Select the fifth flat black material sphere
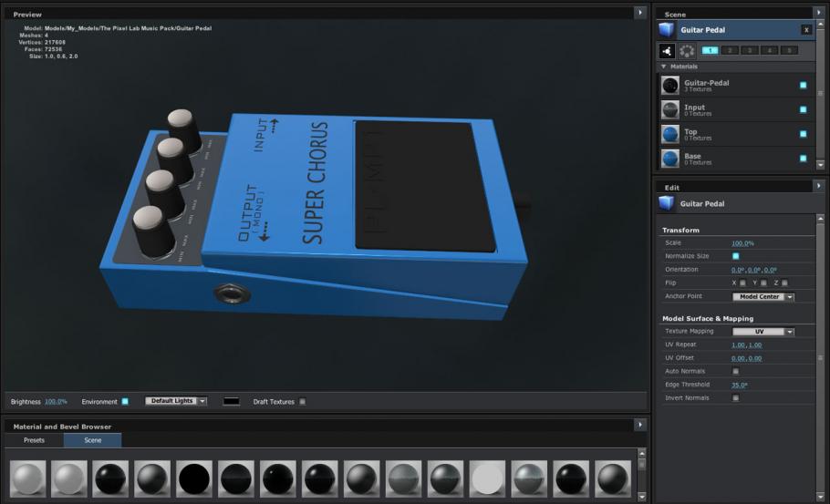This screenshot has width=830, height=504. coord(194,478)
